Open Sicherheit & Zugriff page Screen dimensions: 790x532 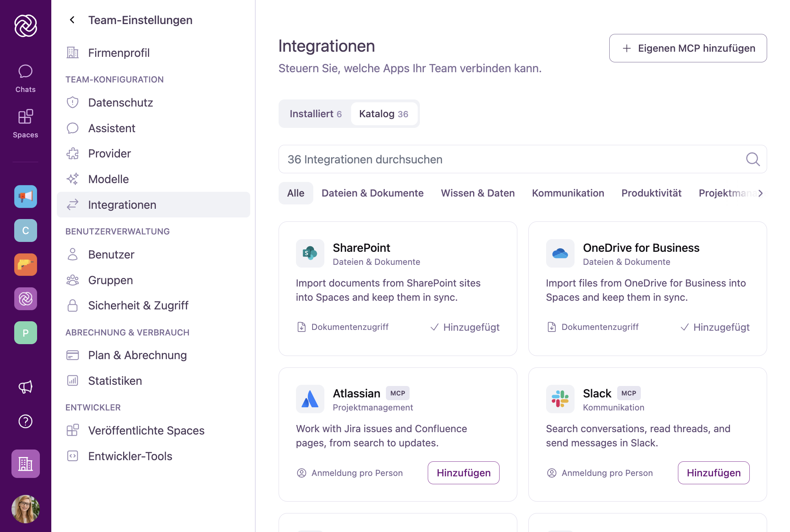coord(154,305)
